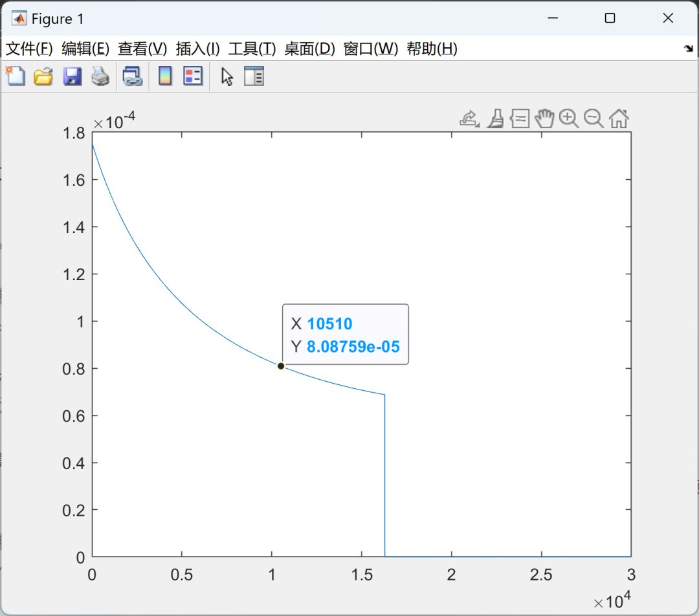Toggle the data tips tool on the axes
Screen dimensions: 699x616
(520, 119)
